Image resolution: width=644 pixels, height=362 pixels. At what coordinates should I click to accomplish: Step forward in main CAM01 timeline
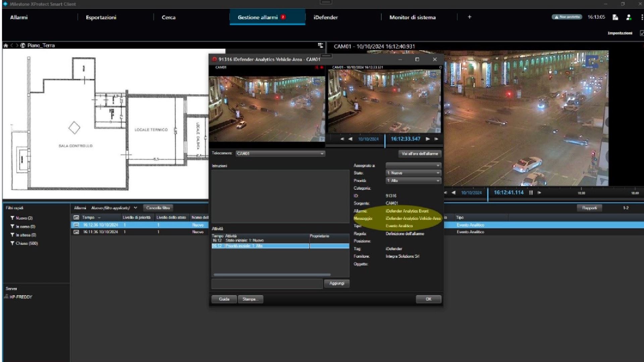point(539,193)
